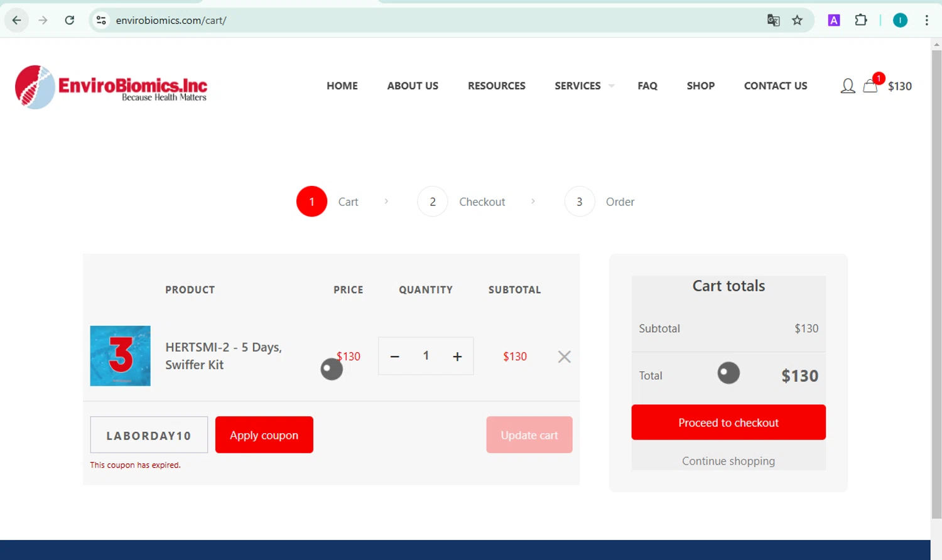This screenshot has width=942, height=560.
Task: View site information icon in address bar
Action: pyautogui.click(x=101, y=20)
